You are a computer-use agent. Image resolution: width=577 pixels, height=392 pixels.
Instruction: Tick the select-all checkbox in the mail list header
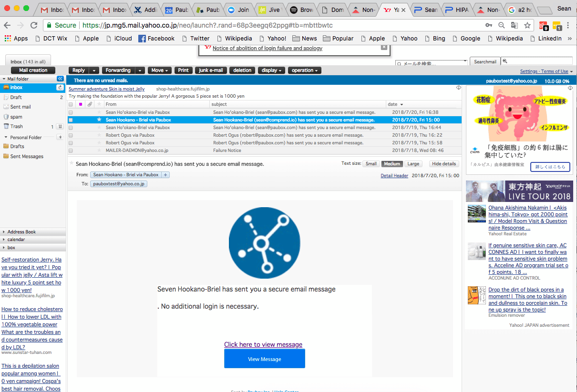pyautogui.click(x=71, y=104)
